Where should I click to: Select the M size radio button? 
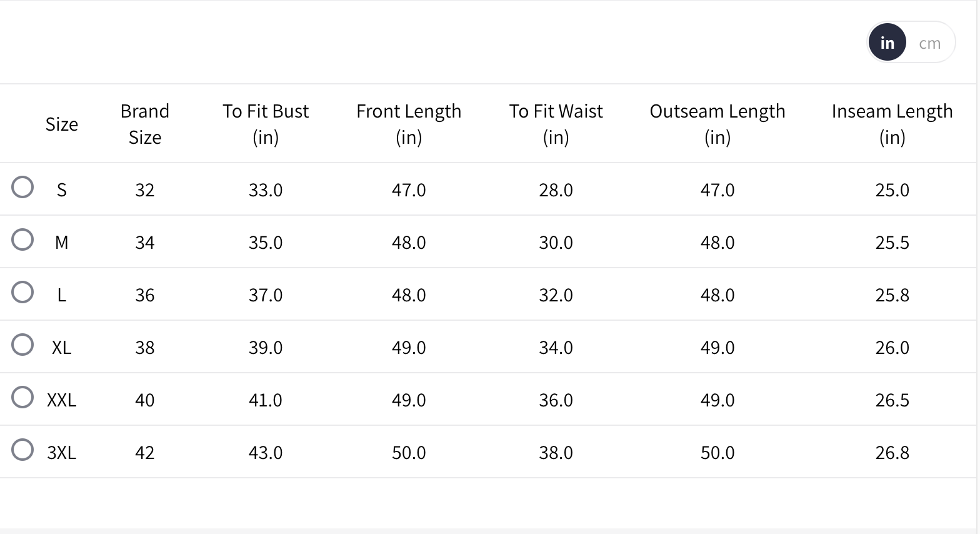[x=22, y=239]
